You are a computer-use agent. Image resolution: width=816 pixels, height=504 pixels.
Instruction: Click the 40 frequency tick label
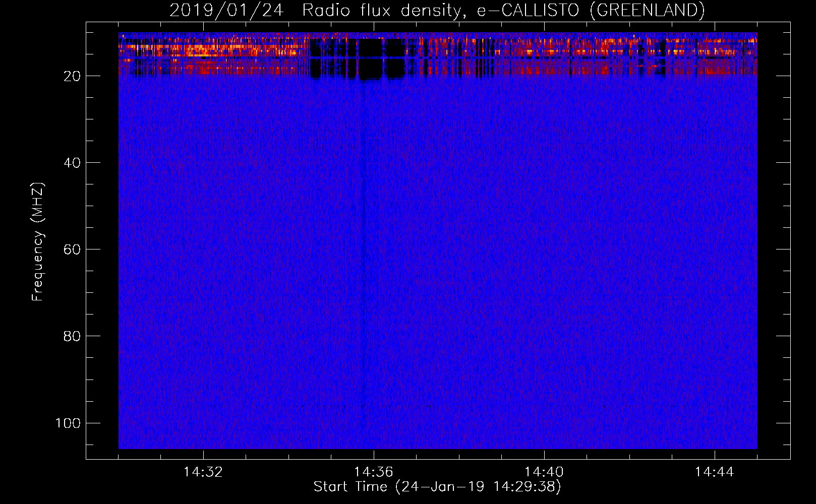tap(72, 163)
